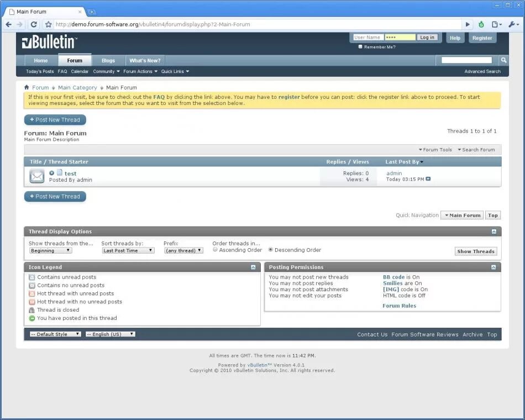Click the Thread is closed lock icon

pyautogui.click(x=32, y=310)
